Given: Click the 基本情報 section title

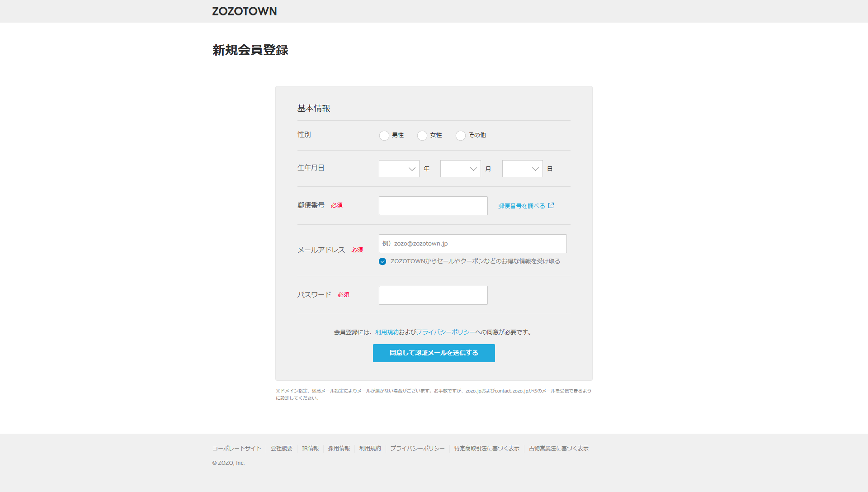Looking at the screenshot, I should [x=314, y=109].
